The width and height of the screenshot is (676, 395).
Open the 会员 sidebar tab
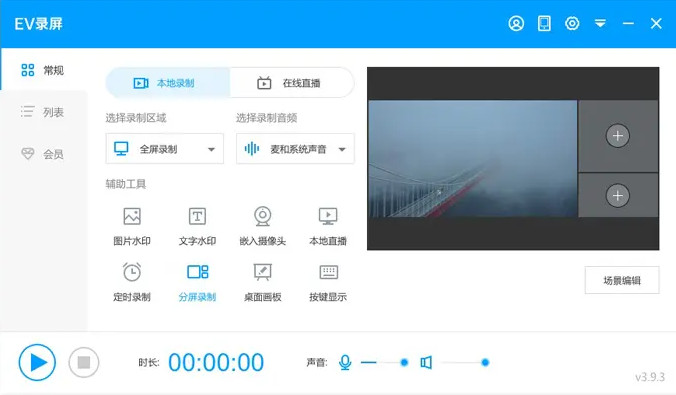tap(43, 154)
